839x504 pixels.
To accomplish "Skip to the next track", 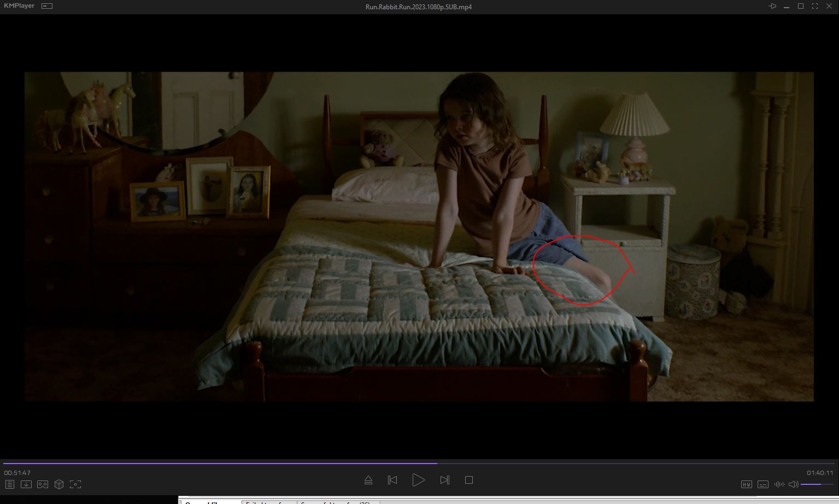I will coord(444,480).
